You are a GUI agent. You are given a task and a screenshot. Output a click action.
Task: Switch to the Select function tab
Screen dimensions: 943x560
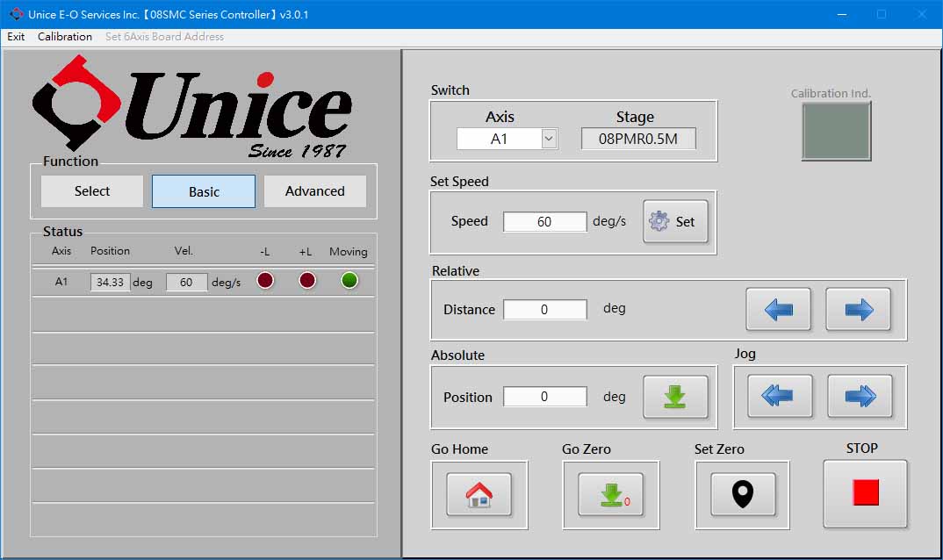pos(92,191)
